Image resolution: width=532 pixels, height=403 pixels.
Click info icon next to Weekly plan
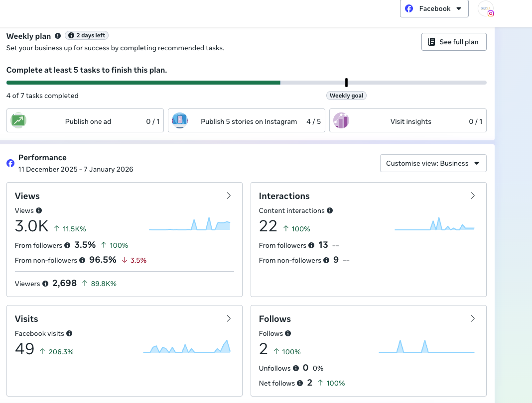coord(58,36)
